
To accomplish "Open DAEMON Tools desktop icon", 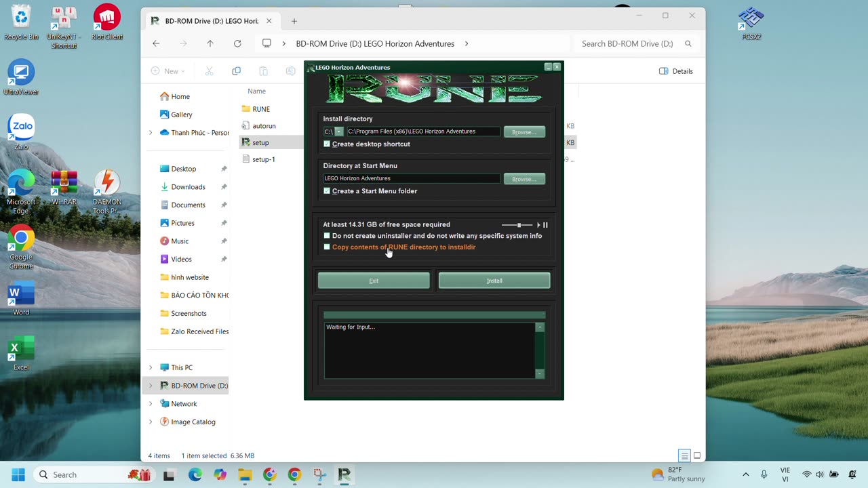I will [x=106, y=192].
